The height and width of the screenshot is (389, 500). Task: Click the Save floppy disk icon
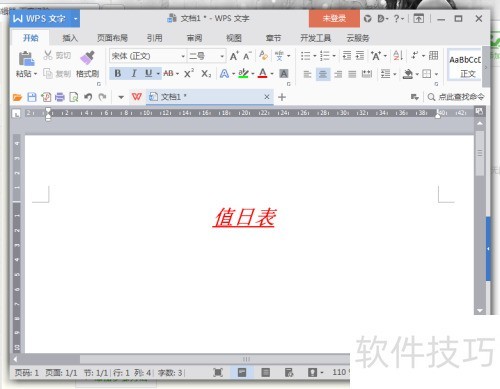[x=32, y=97]
